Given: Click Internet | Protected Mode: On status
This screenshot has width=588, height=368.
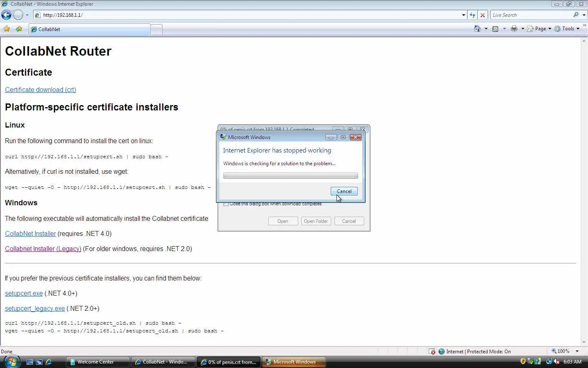Looking at the screenshot, I should click(474, 352).
